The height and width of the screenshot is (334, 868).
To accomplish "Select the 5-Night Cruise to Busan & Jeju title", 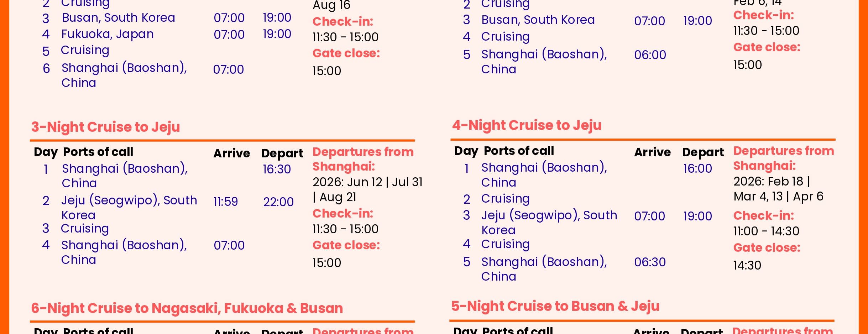I will point(555,306).
